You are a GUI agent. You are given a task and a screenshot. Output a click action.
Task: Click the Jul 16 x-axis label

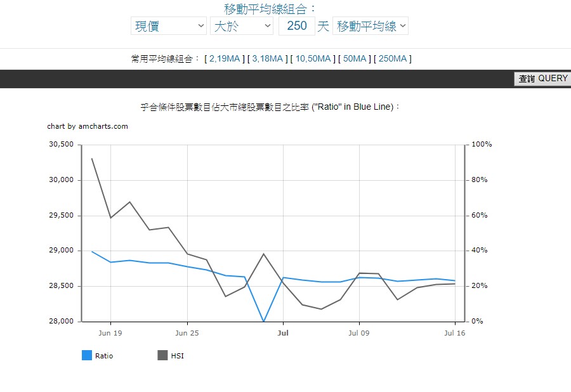click(455, 333)
